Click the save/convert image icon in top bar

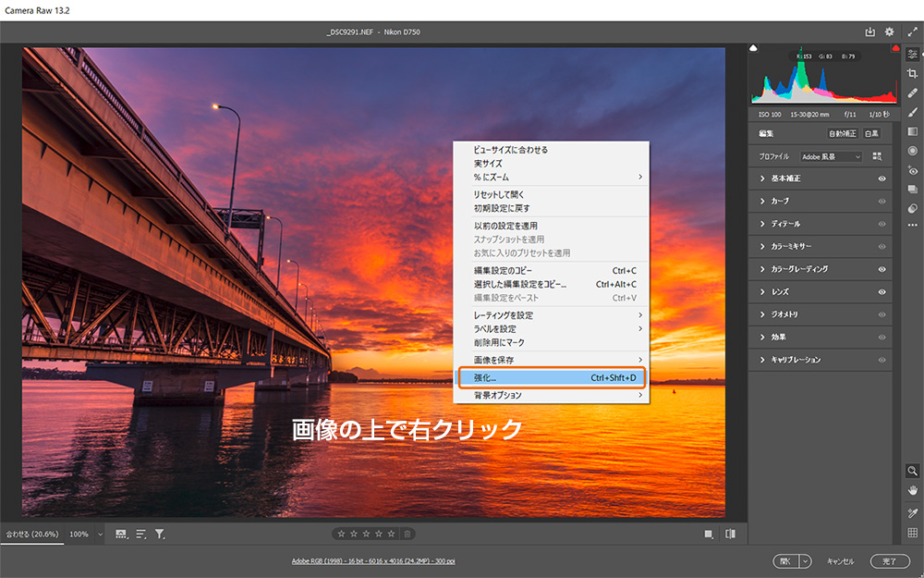pyautogui.click(x=869, y=31)
